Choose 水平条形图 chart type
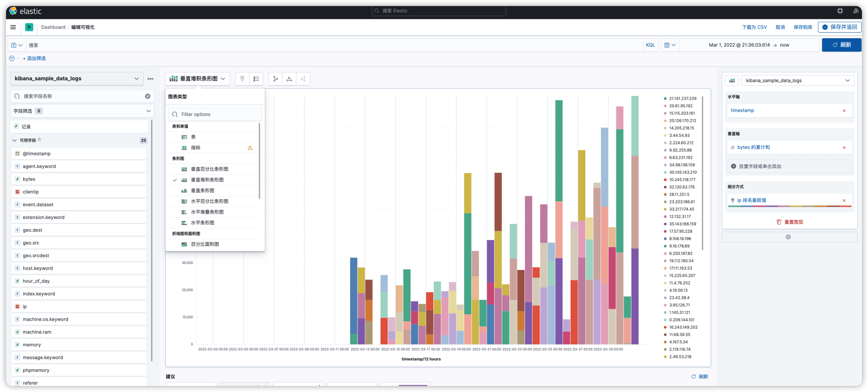 click(x=202, y=223)
